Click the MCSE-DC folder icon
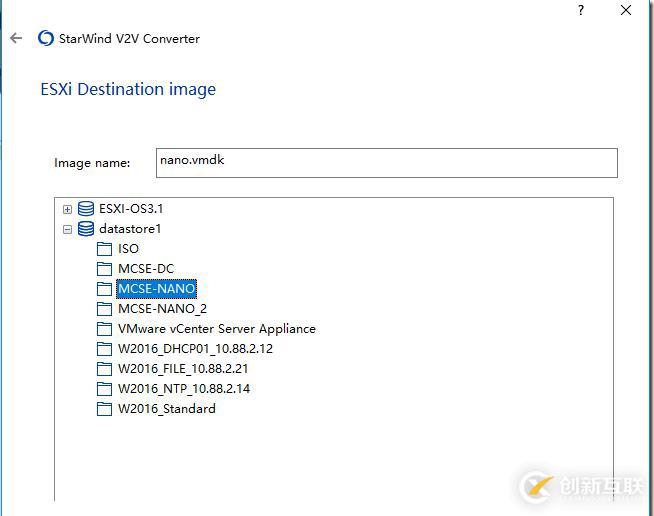This screenshot has width=654, height=516. pyautogui.click(x=104, y=269)
